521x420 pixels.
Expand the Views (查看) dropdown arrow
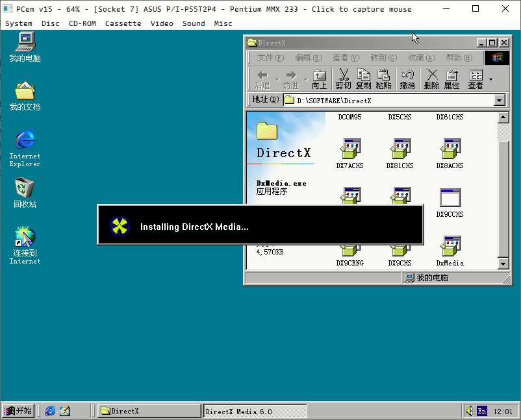[490, 80]
